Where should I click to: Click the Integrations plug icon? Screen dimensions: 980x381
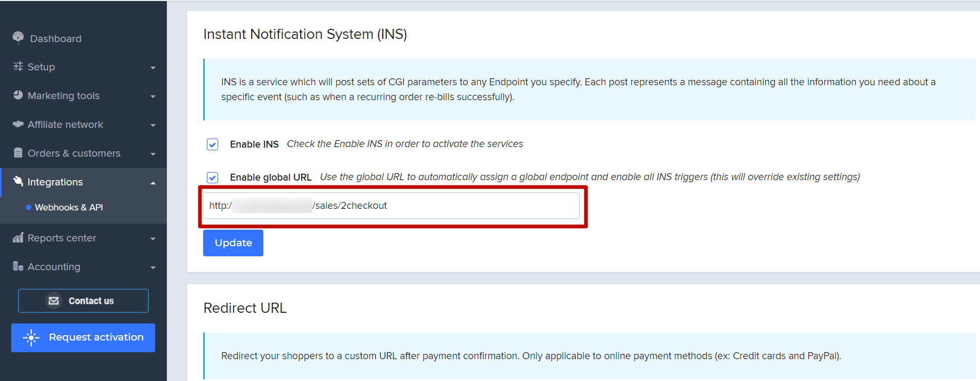(18, 181)
